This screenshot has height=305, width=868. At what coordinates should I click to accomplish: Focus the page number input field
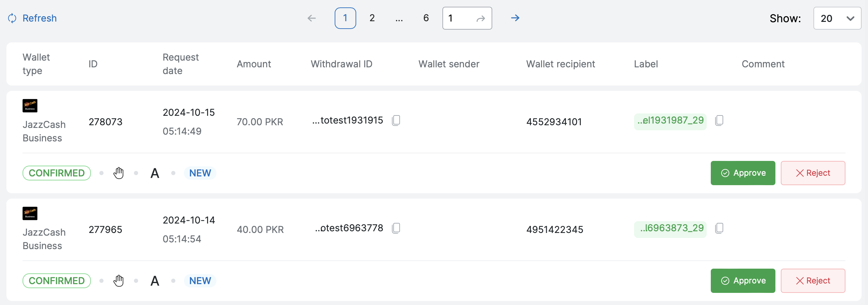pyautogui.click(x=459, y=18)
